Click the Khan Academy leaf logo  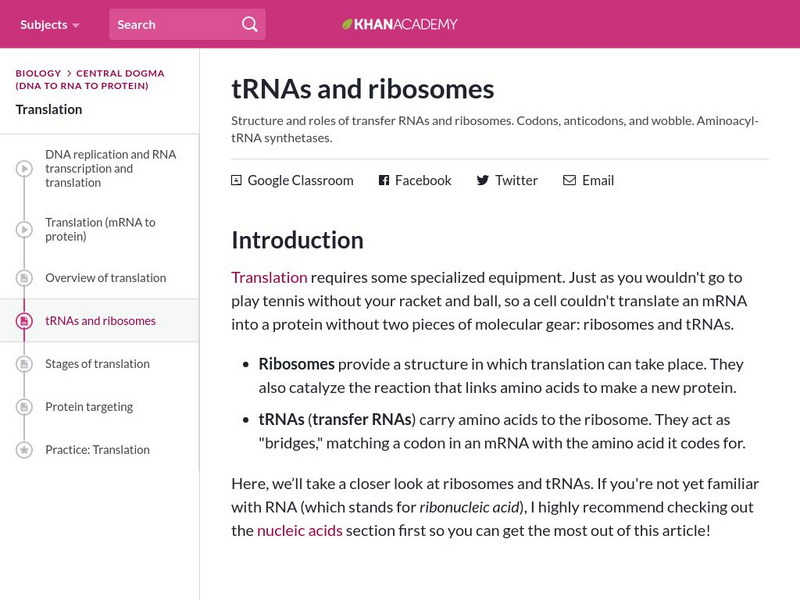(345, 23)
